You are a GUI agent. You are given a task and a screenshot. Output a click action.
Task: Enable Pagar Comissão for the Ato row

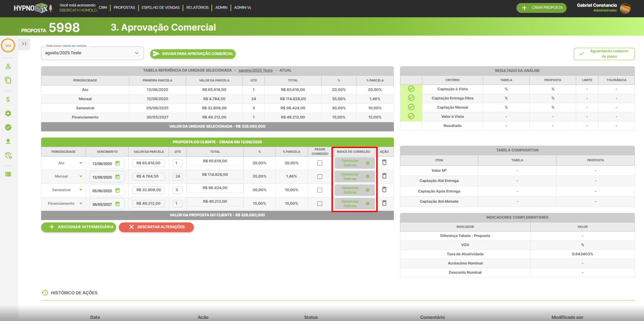point(320,163)
